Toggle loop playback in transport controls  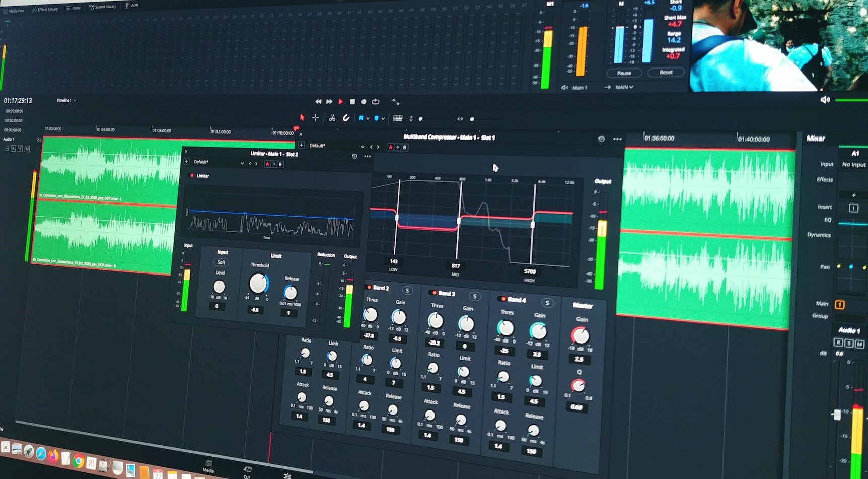tap(376, 101)
